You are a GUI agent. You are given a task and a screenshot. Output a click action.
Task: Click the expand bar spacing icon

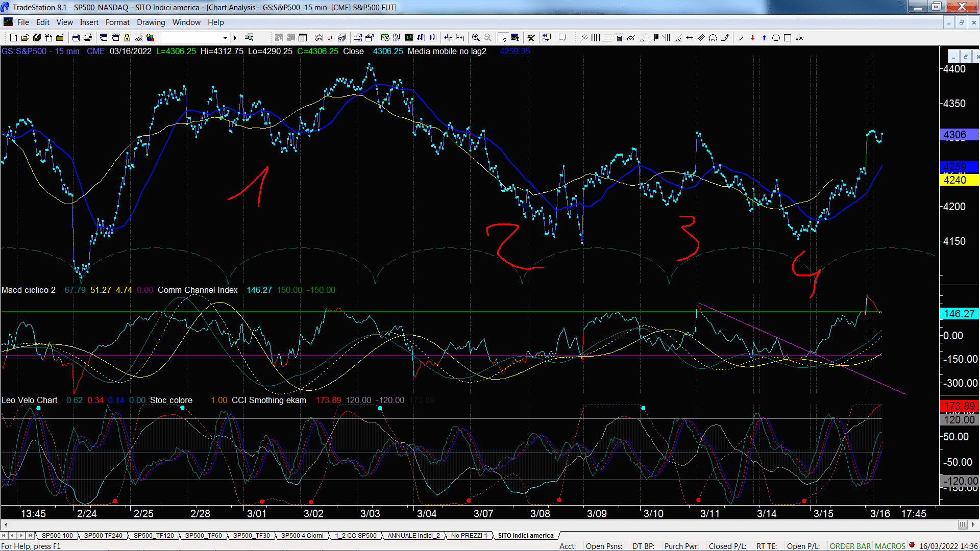[x=460, y=38]
